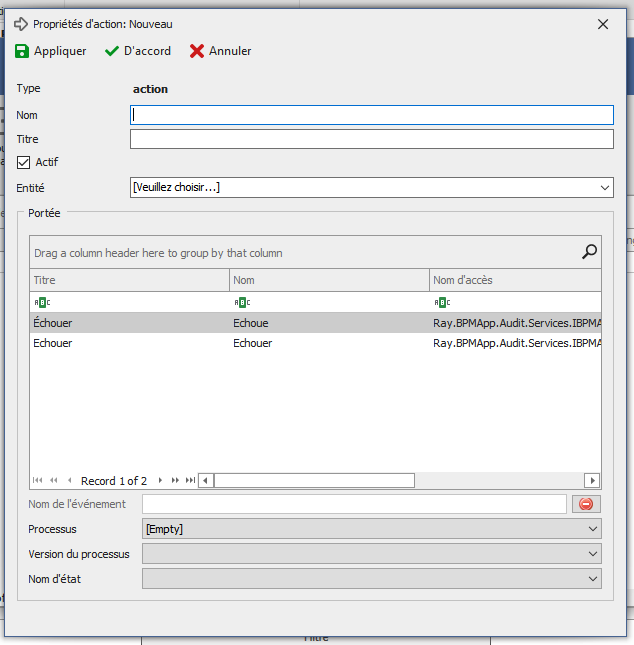Open the Nom d'état dropdown
Image resolution: width=634 pixels, height=645 pixels.
coord(372,579)
